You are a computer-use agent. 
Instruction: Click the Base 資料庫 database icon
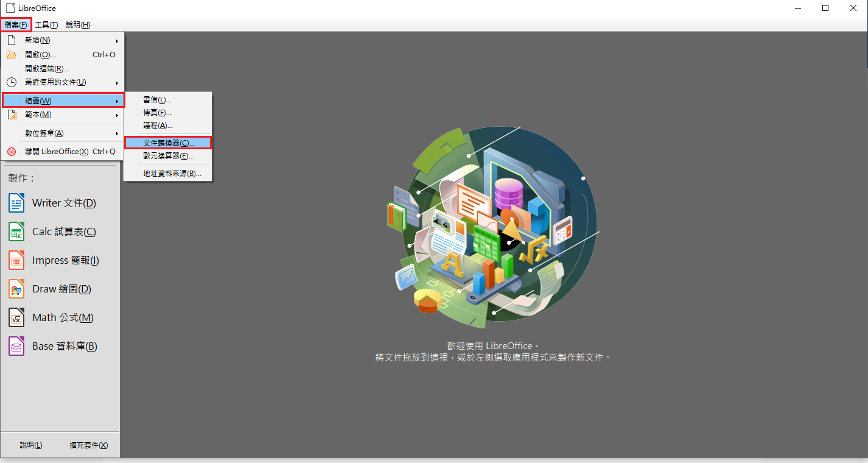(16, 346)
